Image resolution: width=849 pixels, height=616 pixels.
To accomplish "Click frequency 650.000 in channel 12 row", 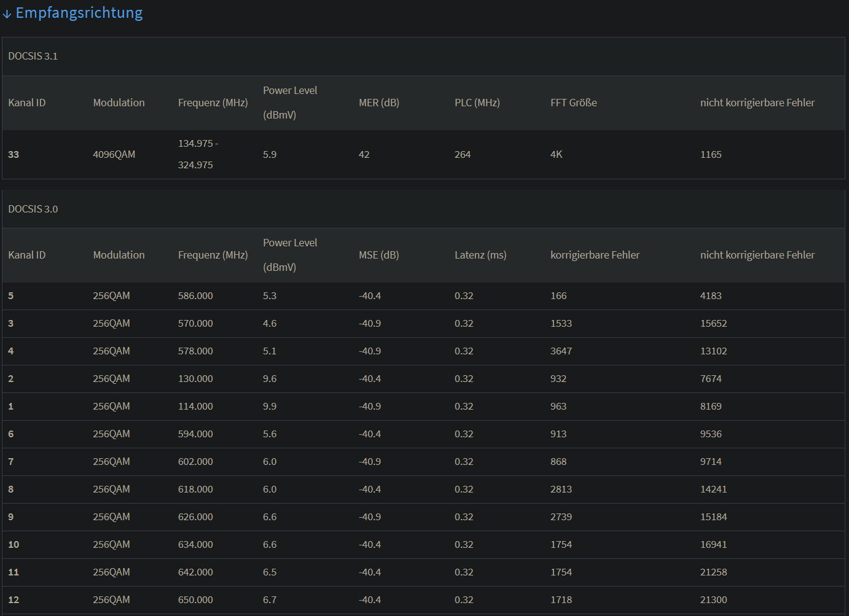I will click(195, 599).
